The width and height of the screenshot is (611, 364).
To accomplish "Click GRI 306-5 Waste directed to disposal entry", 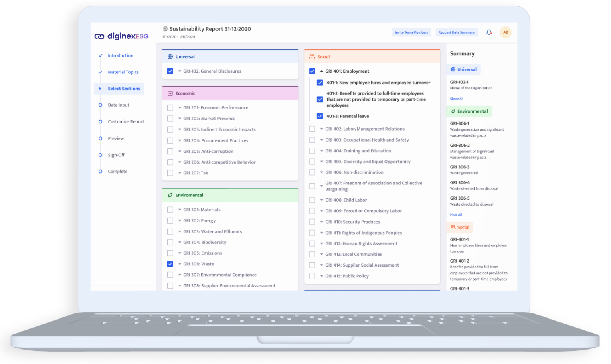I will tap(472, 201).
